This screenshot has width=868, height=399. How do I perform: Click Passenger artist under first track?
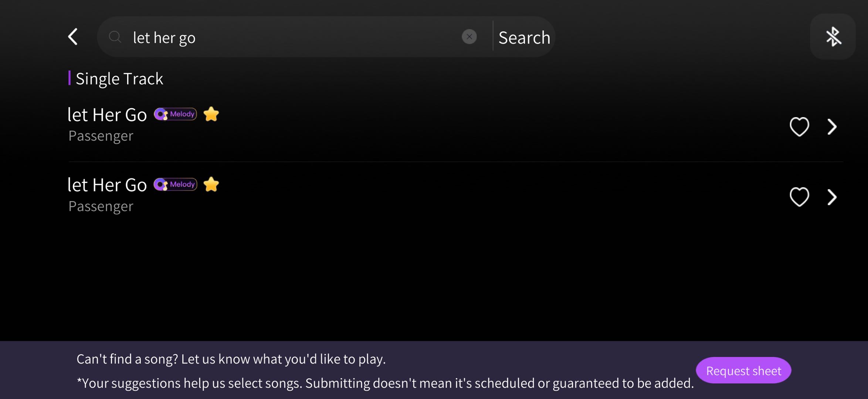pos(101,136)
